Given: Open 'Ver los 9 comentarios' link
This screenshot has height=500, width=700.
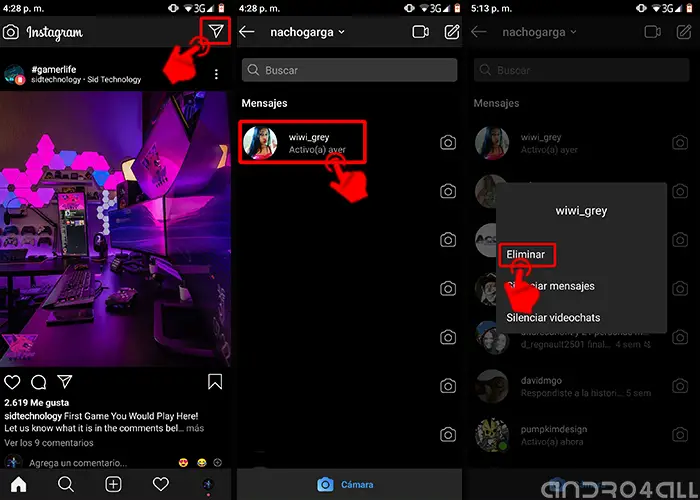Looking at the screenshot, I should [x=49, y=443].
